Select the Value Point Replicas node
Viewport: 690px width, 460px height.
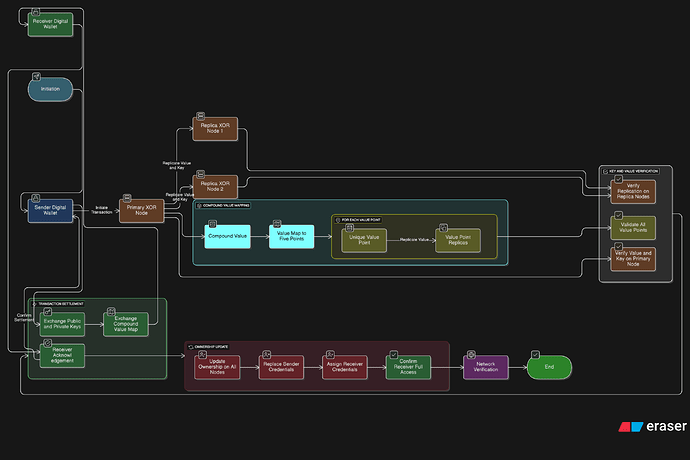[x=458, y=240]
